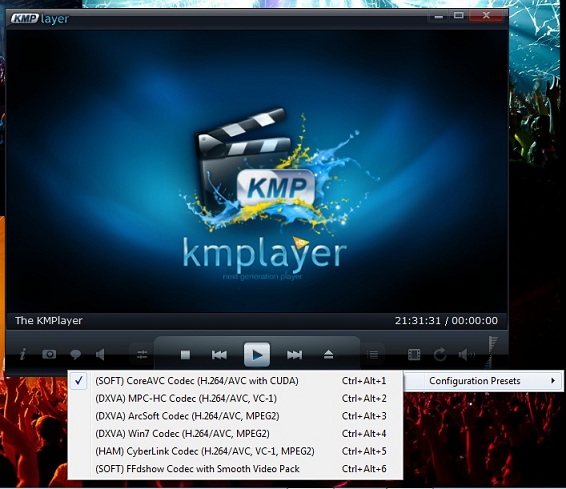Start playback with the Play button

click(x=257, y=355)
